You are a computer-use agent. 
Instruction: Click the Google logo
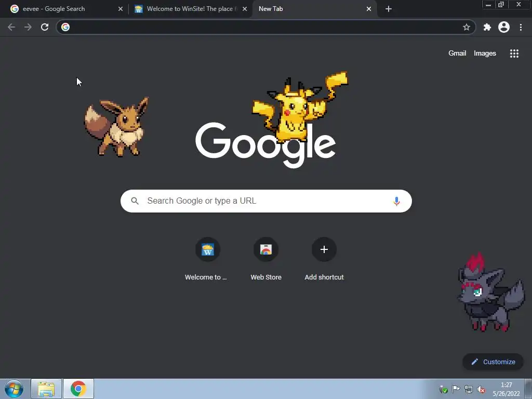265,145
